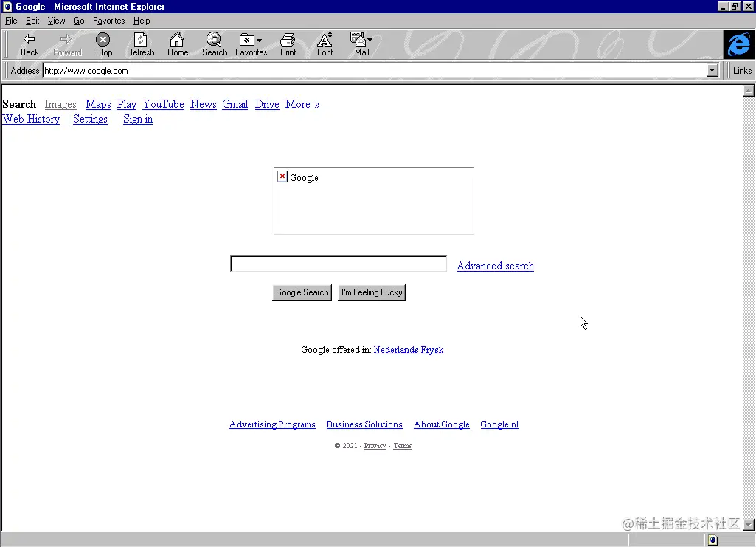Follow the Images link

[60, 104]
